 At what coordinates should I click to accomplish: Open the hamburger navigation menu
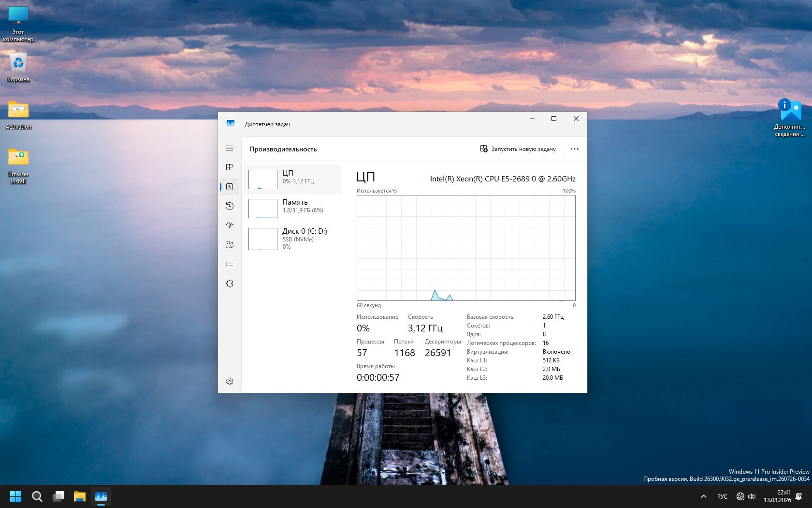230,148
